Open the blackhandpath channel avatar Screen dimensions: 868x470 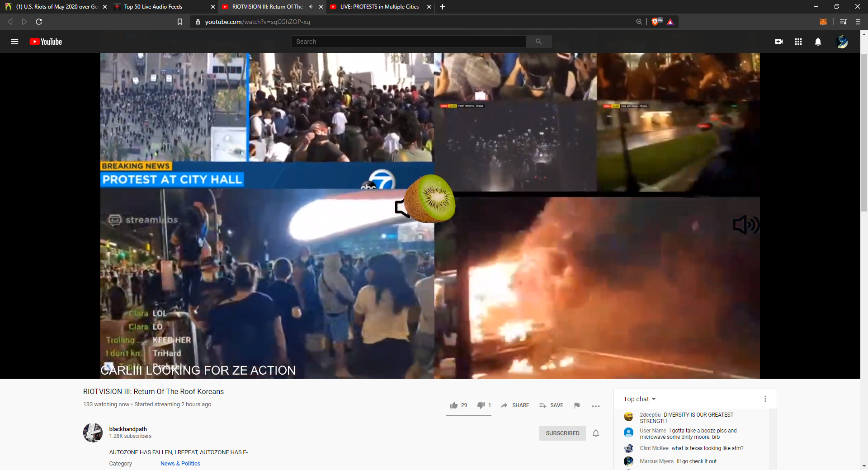(93, 432)
